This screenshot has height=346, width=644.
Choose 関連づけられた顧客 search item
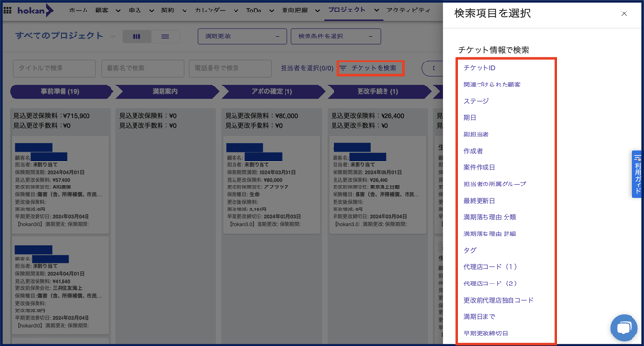[492, 85]
